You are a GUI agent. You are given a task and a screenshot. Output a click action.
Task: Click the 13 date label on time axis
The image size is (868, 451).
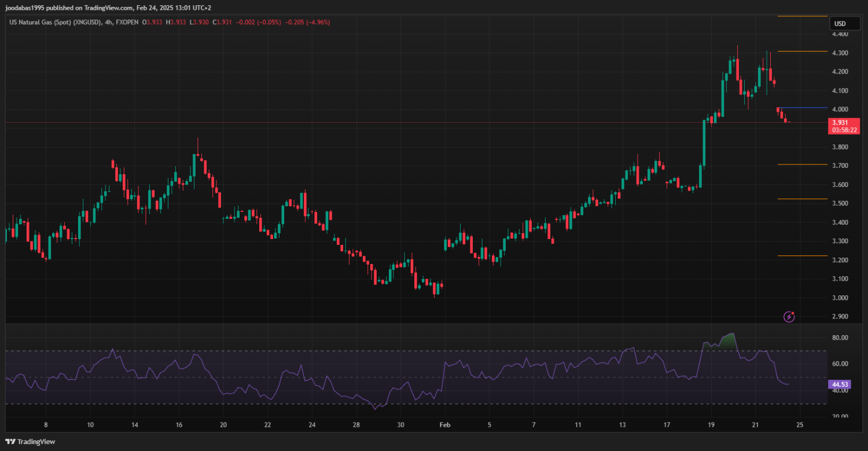(622, 424)
